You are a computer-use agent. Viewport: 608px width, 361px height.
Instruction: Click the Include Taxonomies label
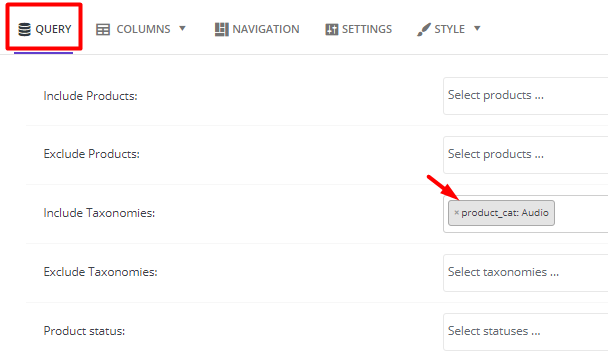click(99, 213)
